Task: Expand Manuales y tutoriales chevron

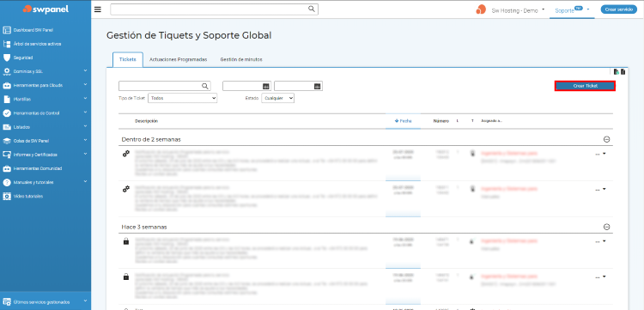Action: pos(85,181)
